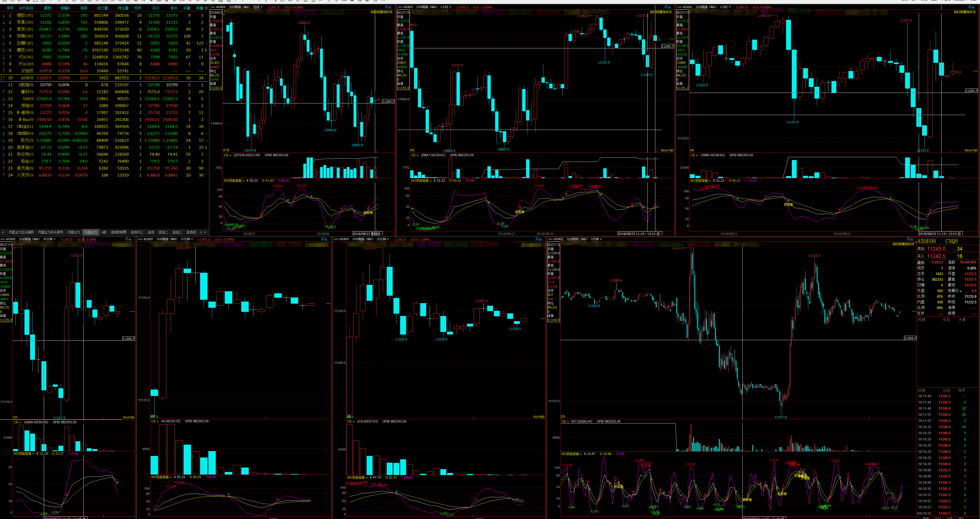Viewport: 980px width, 519px height.
Task: Toggle 临时隐藏指标线 in daily chart
Action: (381, 12)
